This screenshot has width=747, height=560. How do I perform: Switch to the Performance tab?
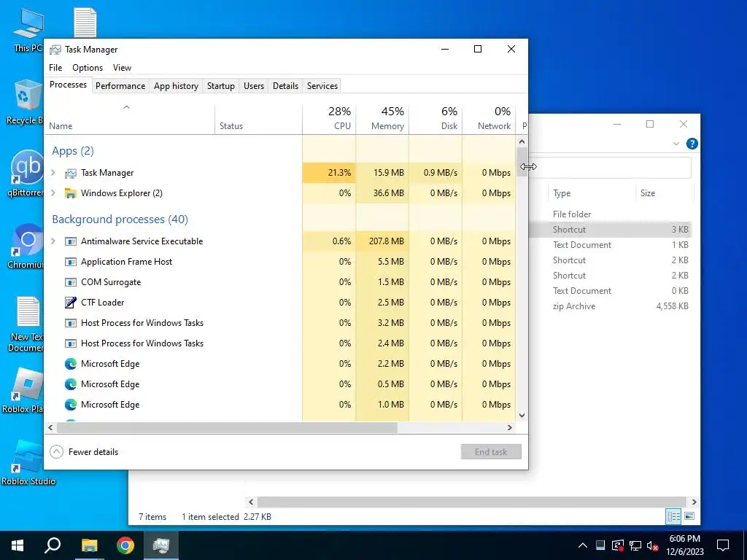coord(120,86)
